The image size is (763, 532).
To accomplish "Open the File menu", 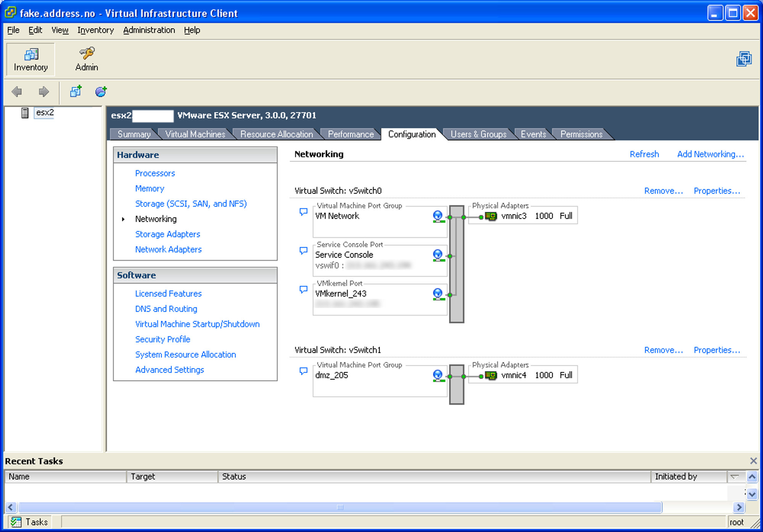I will click(x=13, y=30).
